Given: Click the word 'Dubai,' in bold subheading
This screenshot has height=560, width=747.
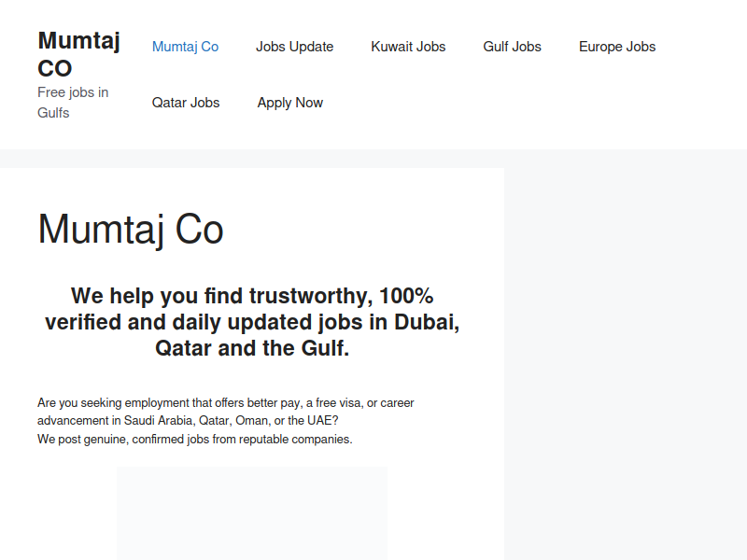Looking at the screenshot, I should point(427,322).
